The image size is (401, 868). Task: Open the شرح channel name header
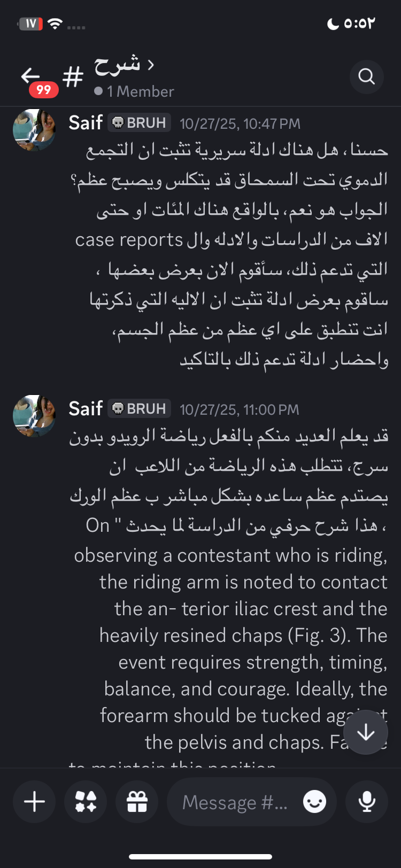pos(118,65)
